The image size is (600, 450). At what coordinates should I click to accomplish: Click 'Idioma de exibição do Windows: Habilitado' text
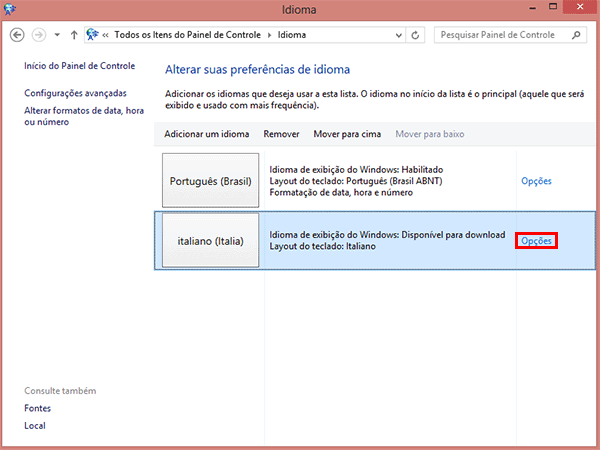356,170
